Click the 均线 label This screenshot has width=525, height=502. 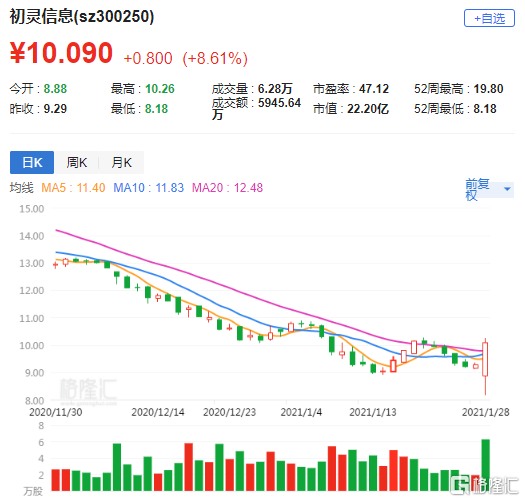[x=21, y=188]
